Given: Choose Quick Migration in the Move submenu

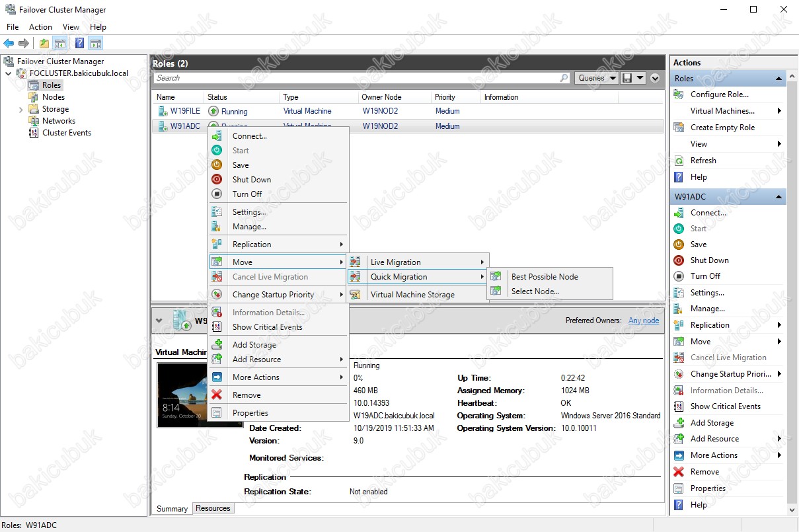Looking at the screenshot, I should pyautogui.click(x=418, y=277).
